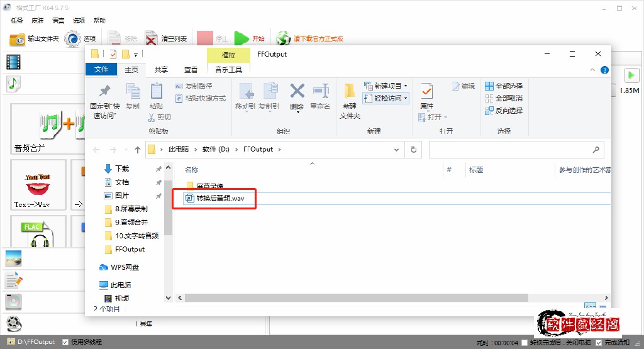The image size is (644, 349).
Task: Select the 音频合并 audio merge tile
Action: point(48,128)
